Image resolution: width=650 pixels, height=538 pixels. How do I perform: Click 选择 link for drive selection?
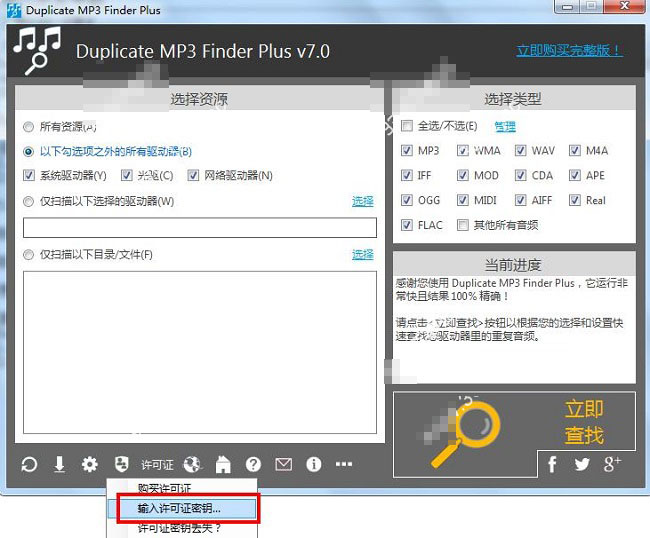(363, 201)
